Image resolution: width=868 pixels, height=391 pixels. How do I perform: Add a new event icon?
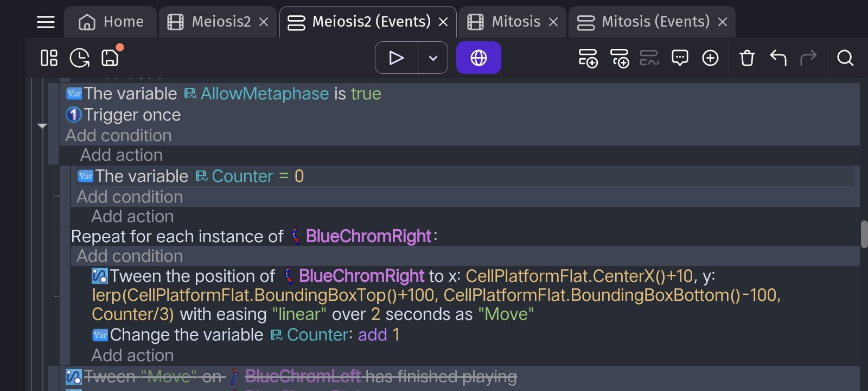(588, 58)
